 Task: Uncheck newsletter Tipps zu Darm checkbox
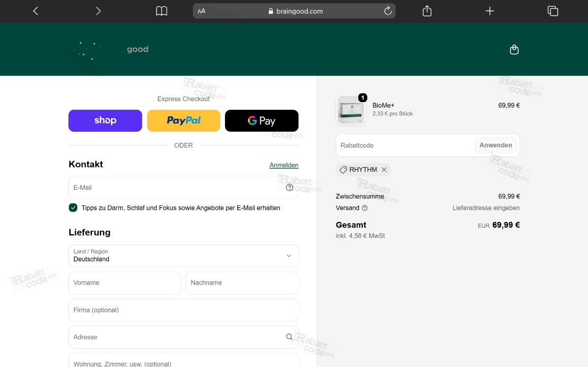73,208
